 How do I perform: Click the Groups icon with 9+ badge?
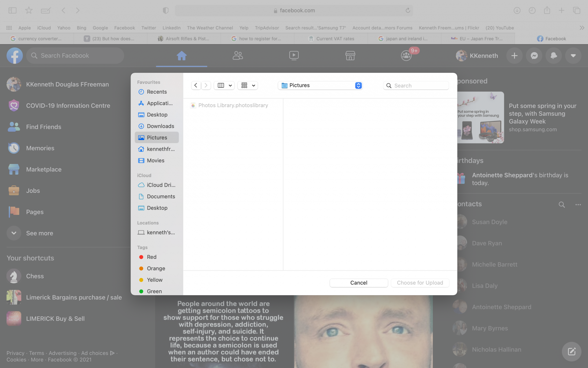coord(406,56)
